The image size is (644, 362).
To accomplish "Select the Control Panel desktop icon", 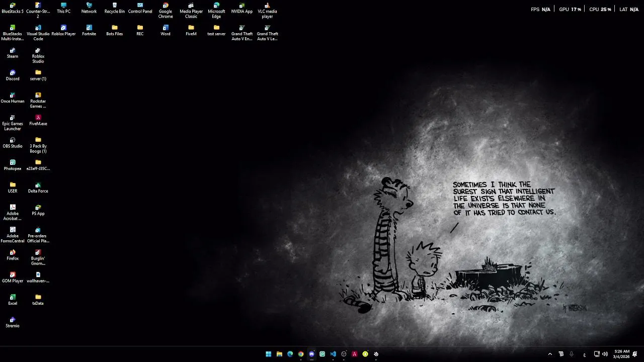I will tap(140, 9).
